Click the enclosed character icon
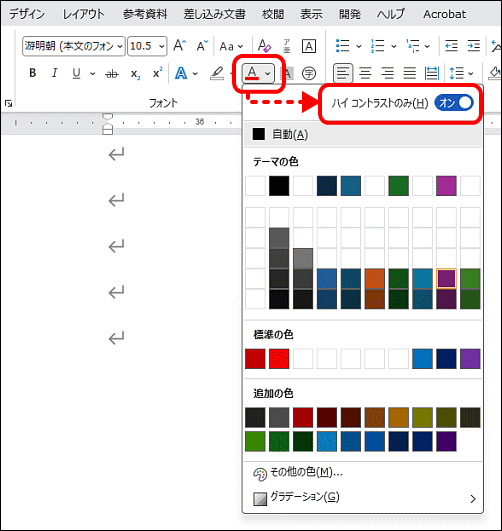 (x=309, y=73)
